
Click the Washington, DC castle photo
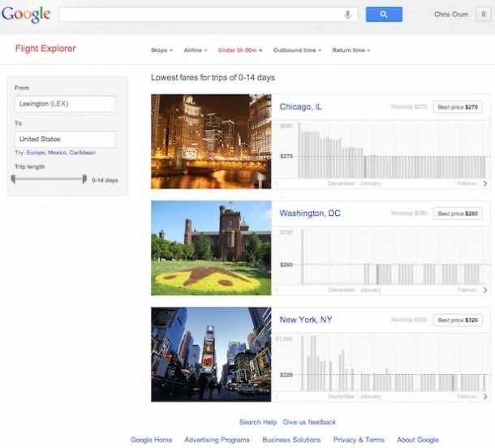pos(211,248)
